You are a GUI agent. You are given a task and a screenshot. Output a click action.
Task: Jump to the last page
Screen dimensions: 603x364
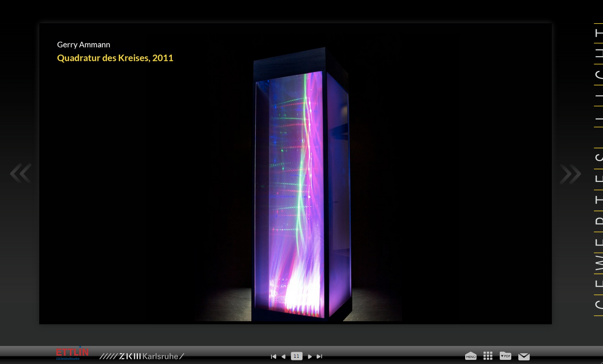coord(319,357)
